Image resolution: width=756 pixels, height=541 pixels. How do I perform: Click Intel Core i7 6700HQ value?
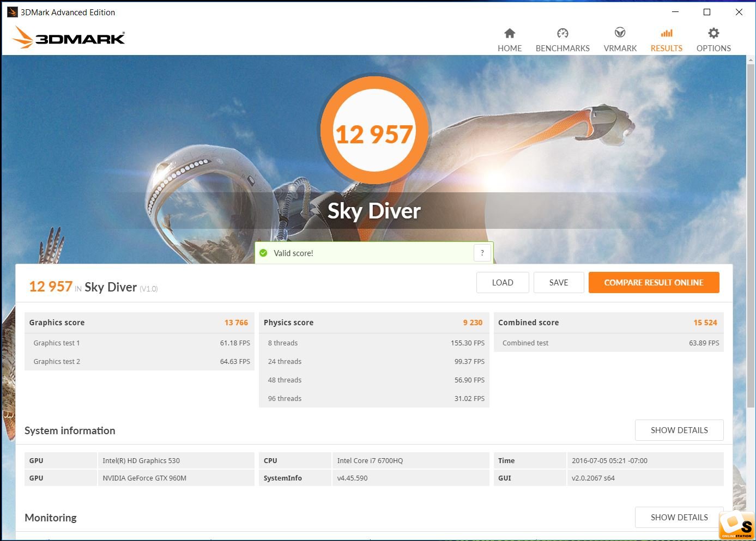[x=370, y=460]
